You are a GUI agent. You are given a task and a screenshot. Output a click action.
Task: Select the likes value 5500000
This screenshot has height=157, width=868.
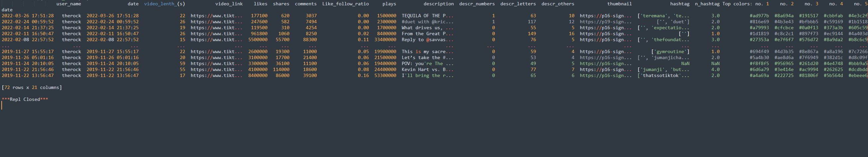pos(258,40)
